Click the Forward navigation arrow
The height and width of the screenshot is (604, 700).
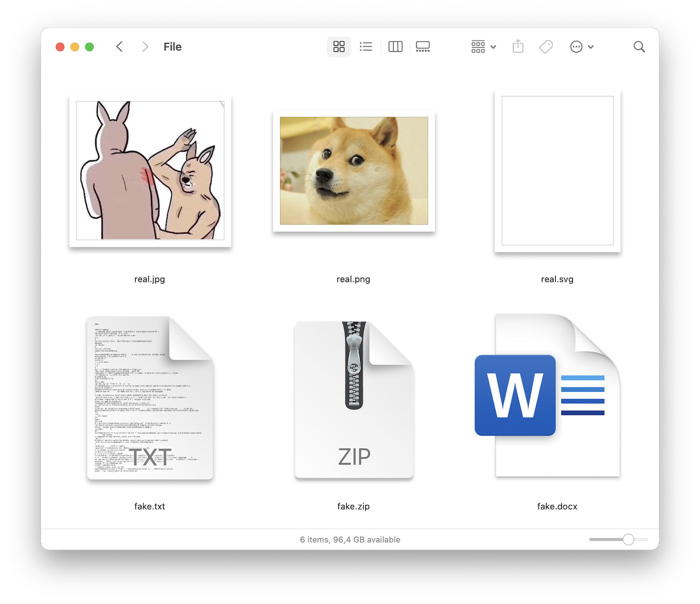coord(145,47)
